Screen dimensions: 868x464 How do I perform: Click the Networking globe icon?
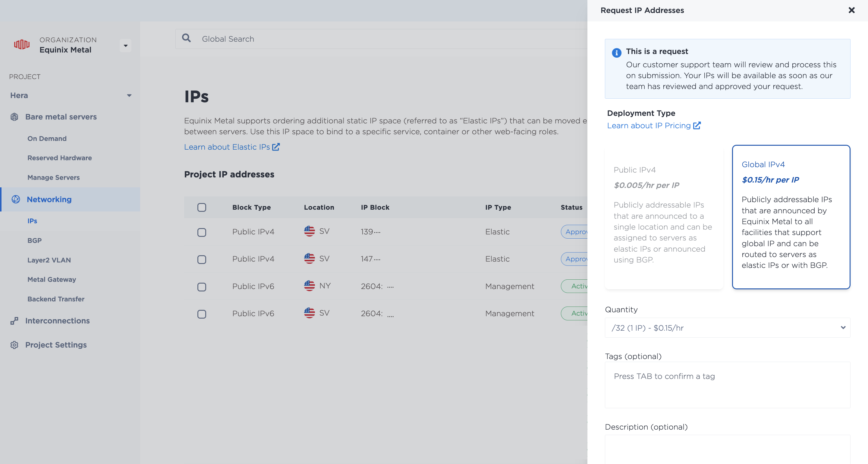16,199
